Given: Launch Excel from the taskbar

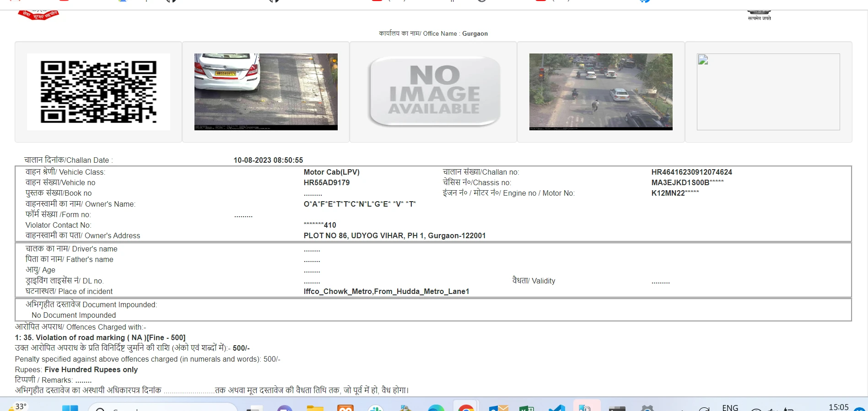Looking at the screenshot, I should (527, 408).
